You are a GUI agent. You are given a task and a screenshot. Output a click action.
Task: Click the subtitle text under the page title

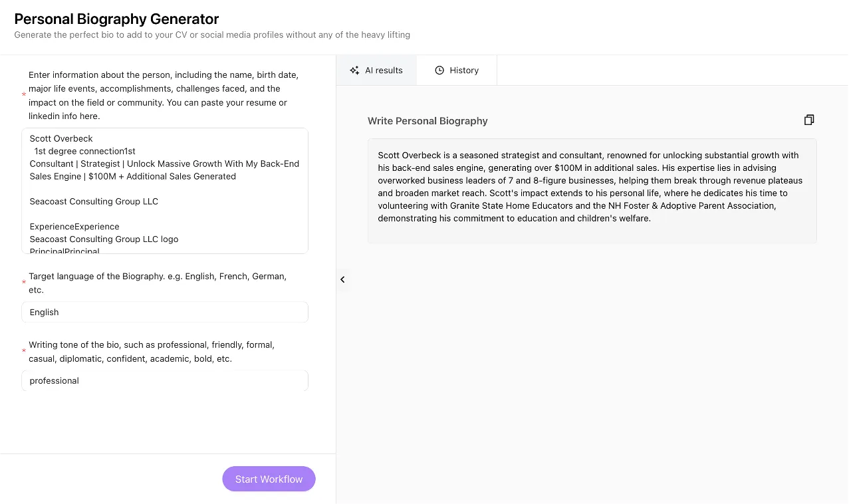(212, 35)
